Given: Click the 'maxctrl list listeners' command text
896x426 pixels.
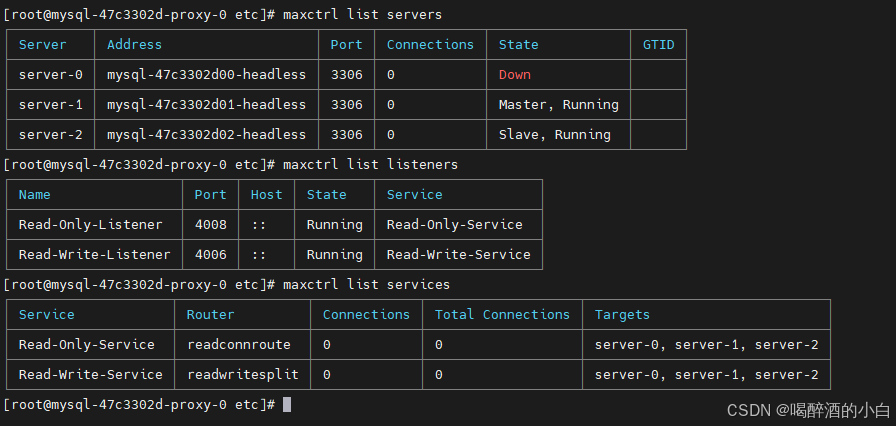Looking at the screenshot, I should 370,165.
